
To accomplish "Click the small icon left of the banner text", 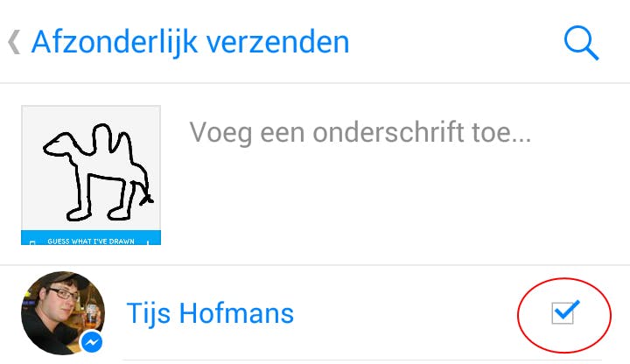I will [32, 242].
